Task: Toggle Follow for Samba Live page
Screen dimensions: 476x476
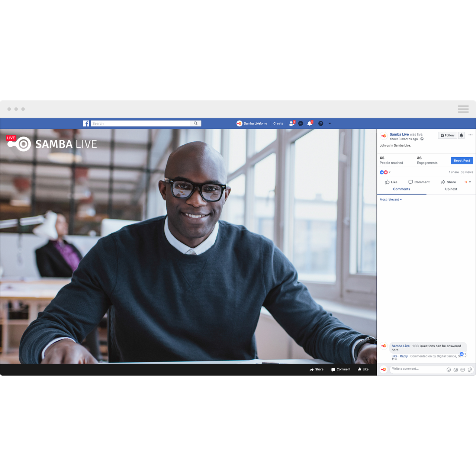Action: (447, 135)
